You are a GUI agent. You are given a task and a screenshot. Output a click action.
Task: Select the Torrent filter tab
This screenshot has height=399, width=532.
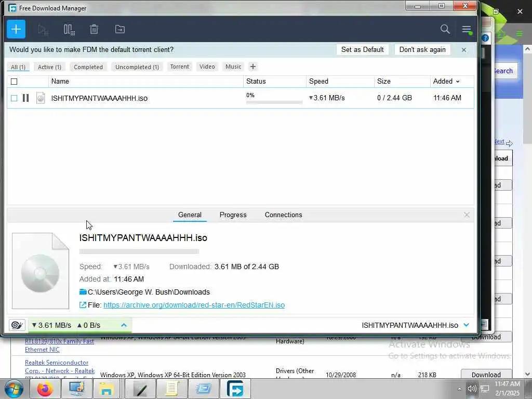pos(179,66)
